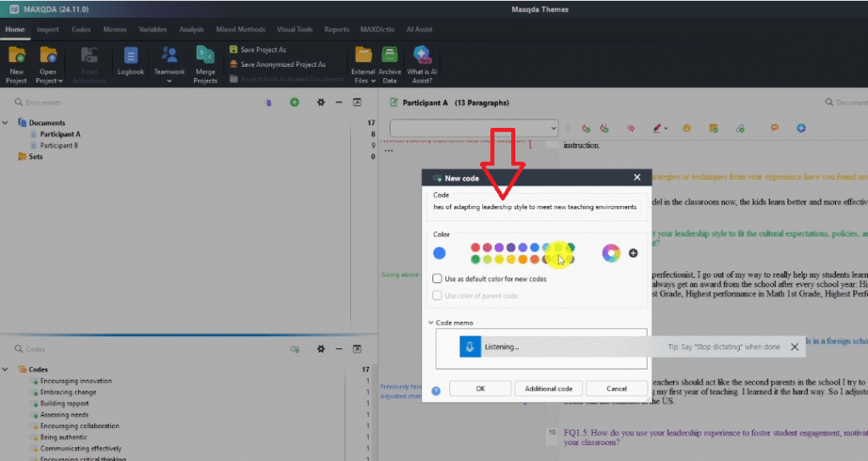Click the What is AI Assist icon
This screenshot has height=461, width=868.
coord(421,57)
